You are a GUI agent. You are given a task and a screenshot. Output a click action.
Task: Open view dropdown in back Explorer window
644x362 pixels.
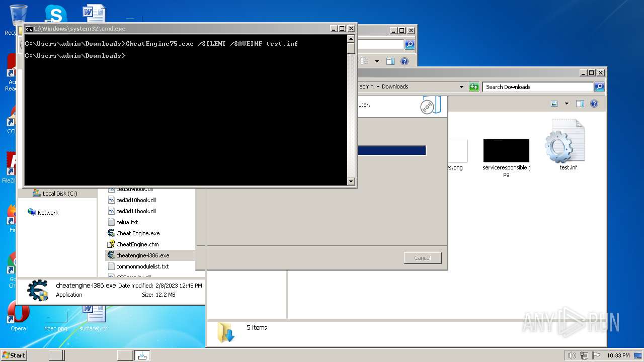coord(377,61)
